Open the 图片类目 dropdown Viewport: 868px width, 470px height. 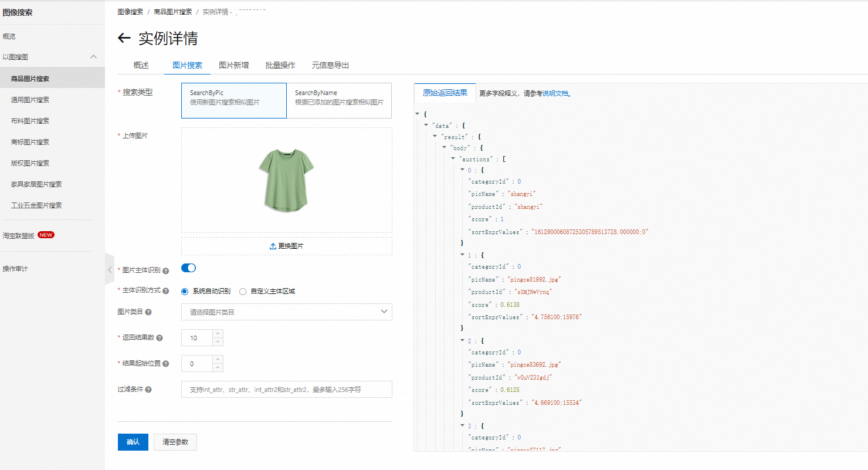[287, 312]
